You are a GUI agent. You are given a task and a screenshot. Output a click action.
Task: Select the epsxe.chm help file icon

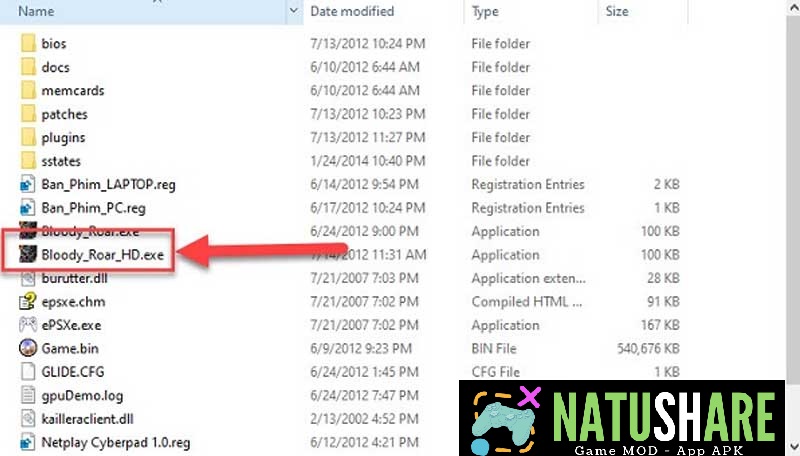28,301
